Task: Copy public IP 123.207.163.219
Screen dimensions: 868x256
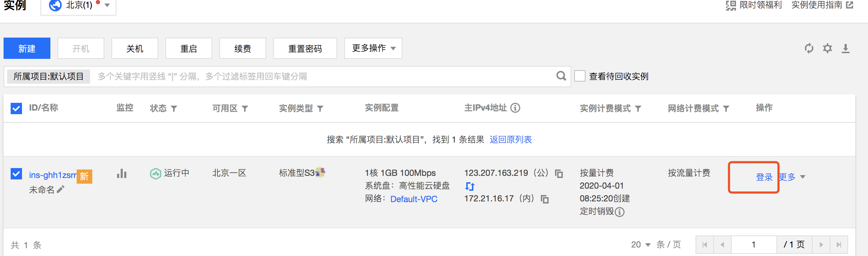Action: pos(559,173)
